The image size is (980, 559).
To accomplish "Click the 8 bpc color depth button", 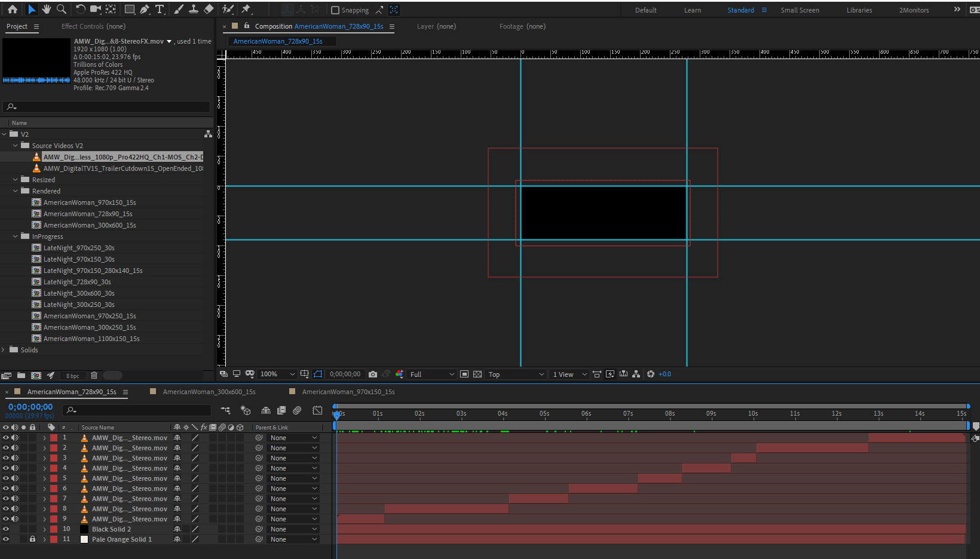I will (x=72, y=376).
